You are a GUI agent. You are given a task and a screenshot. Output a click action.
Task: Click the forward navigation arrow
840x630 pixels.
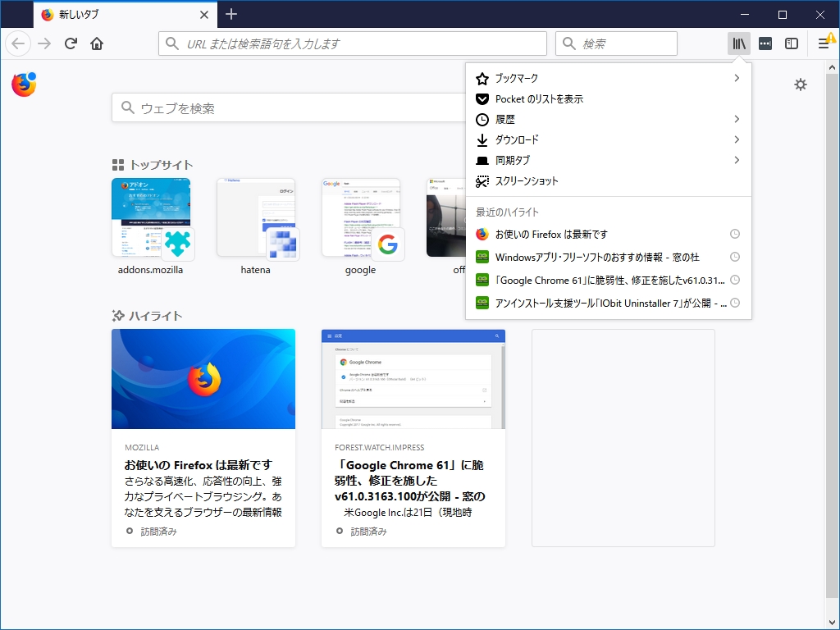[x=44, y=43]
